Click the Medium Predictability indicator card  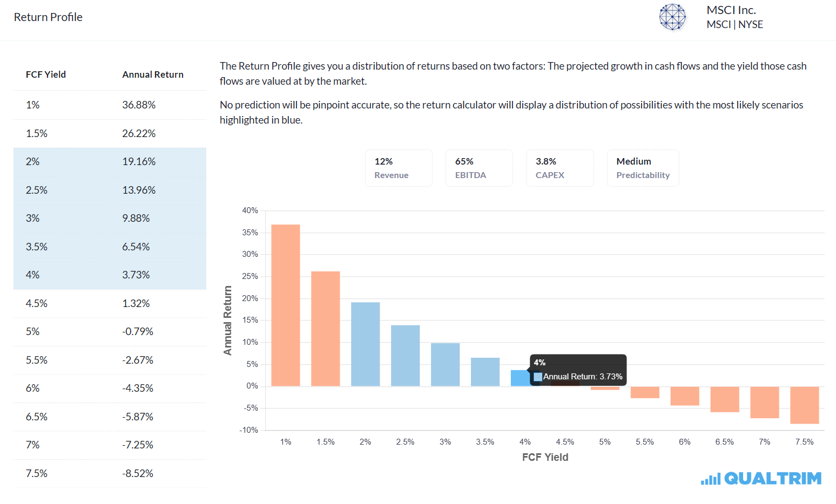[x=643, y=168]
